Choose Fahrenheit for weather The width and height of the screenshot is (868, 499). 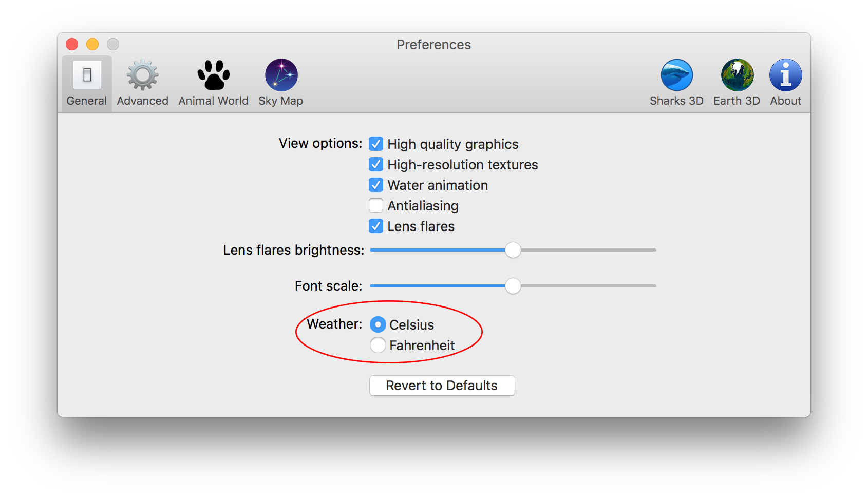tap(378, 345)
